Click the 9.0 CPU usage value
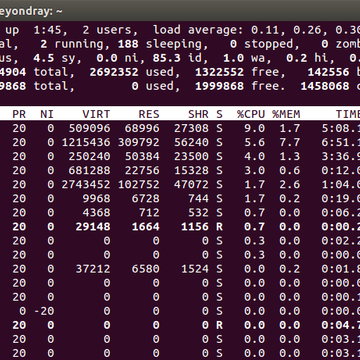 point(254,128)
